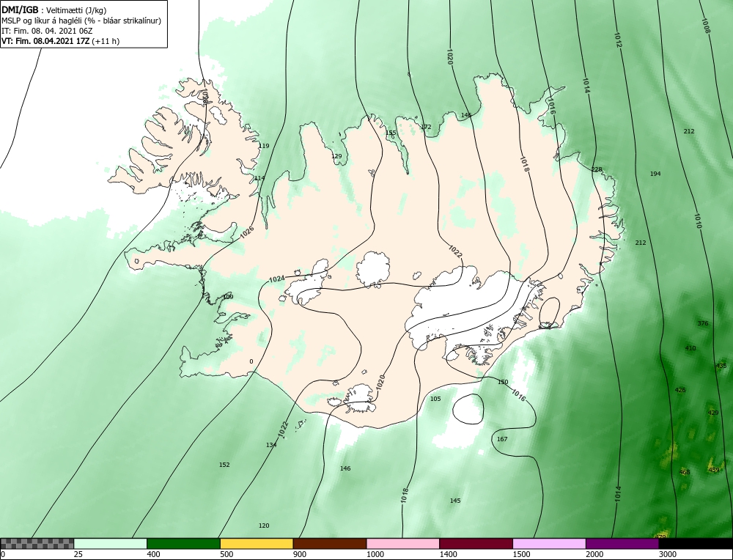The image size is (733, 560).
Task: Click the map value "376"
Action: pos(703,323)
